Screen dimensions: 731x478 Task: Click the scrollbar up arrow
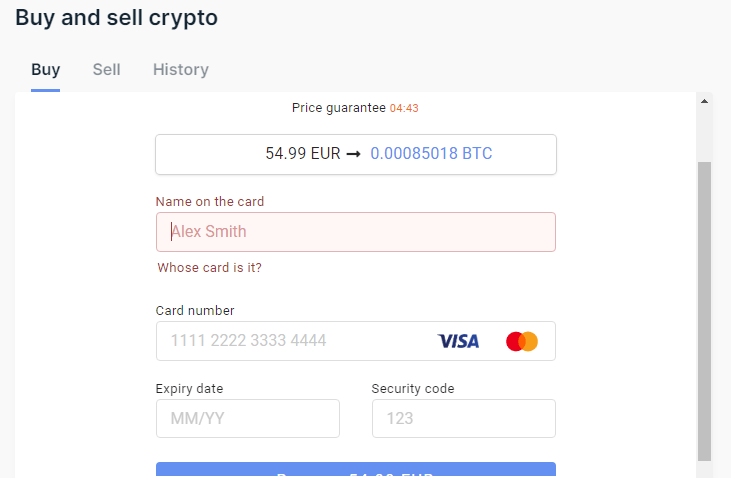[x=704, y=101]
